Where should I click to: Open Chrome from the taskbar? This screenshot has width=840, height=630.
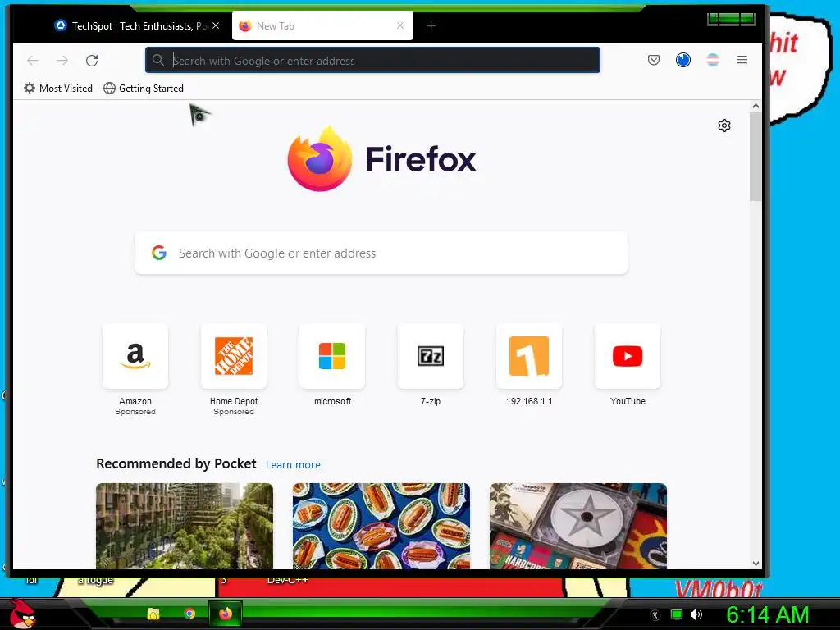pos(189,614)
